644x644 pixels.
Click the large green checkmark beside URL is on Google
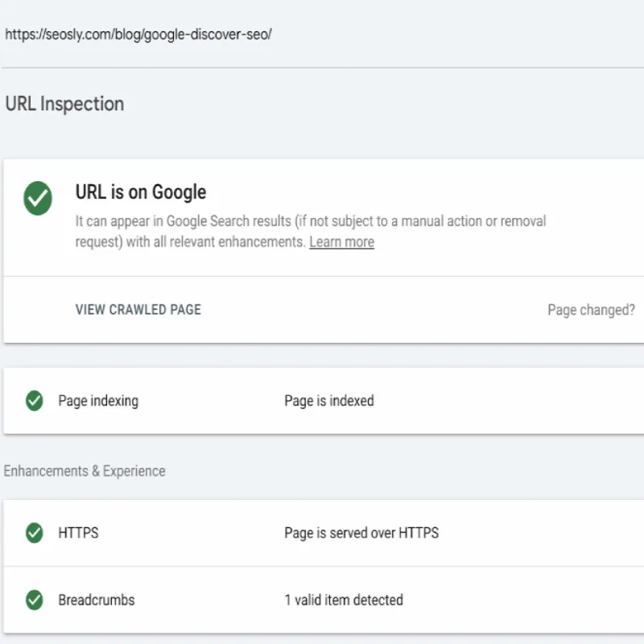coord(38,198)
